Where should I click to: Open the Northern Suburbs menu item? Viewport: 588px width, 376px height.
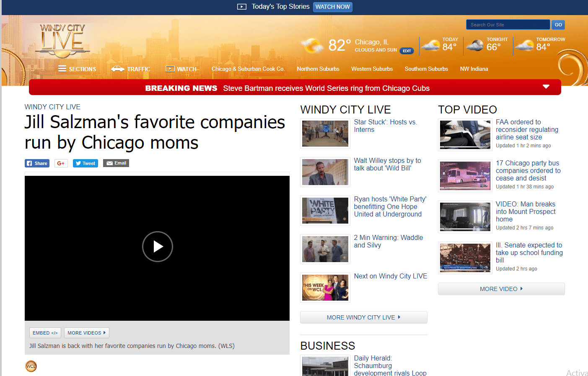[x=318, y=69]
